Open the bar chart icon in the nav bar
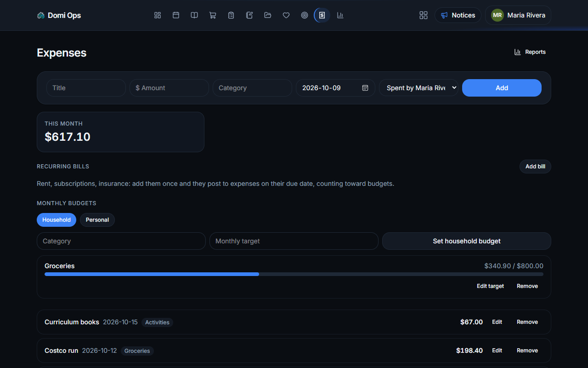588x368 pixels. (x=340, y=15)
